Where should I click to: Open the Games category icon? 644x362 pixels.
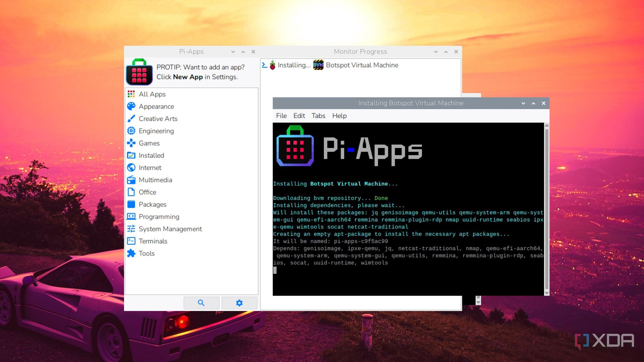pyautogui.click(x=131, y=143)
